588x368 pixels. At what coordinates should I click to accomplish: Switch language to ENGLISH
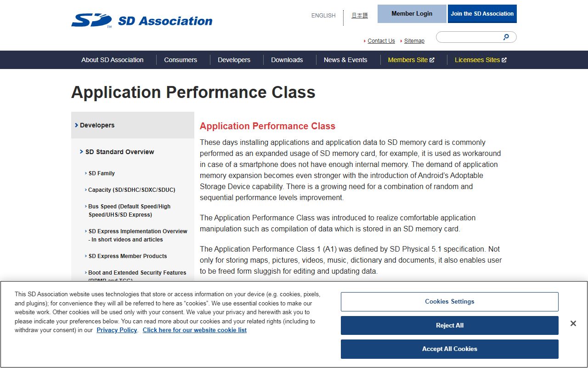(323, 16)
